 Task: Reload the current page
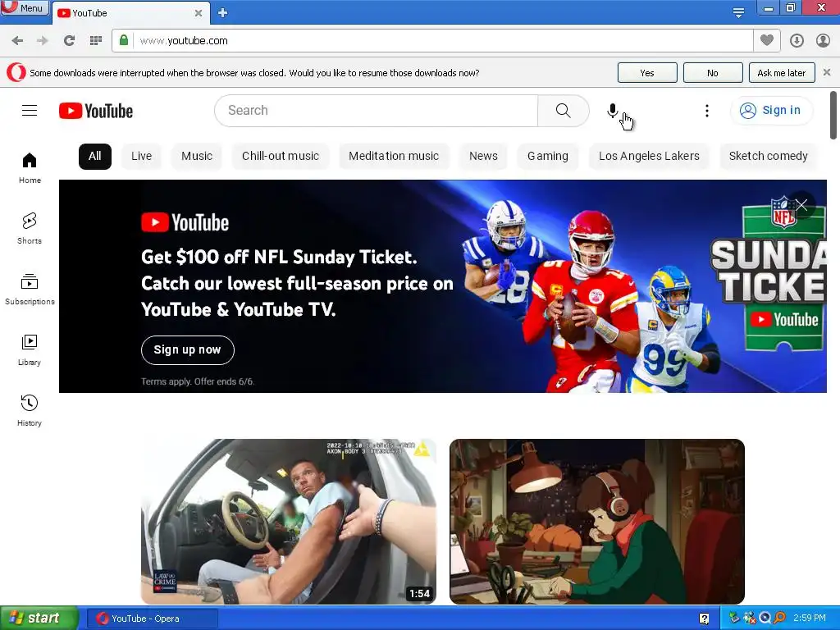point(69,41)
